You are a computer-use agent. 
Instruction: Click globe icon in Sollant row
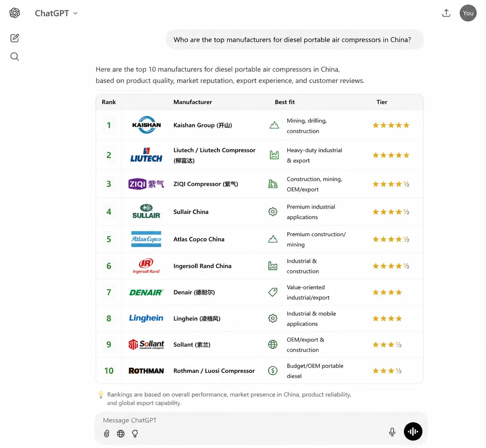(x=273, y=345)
